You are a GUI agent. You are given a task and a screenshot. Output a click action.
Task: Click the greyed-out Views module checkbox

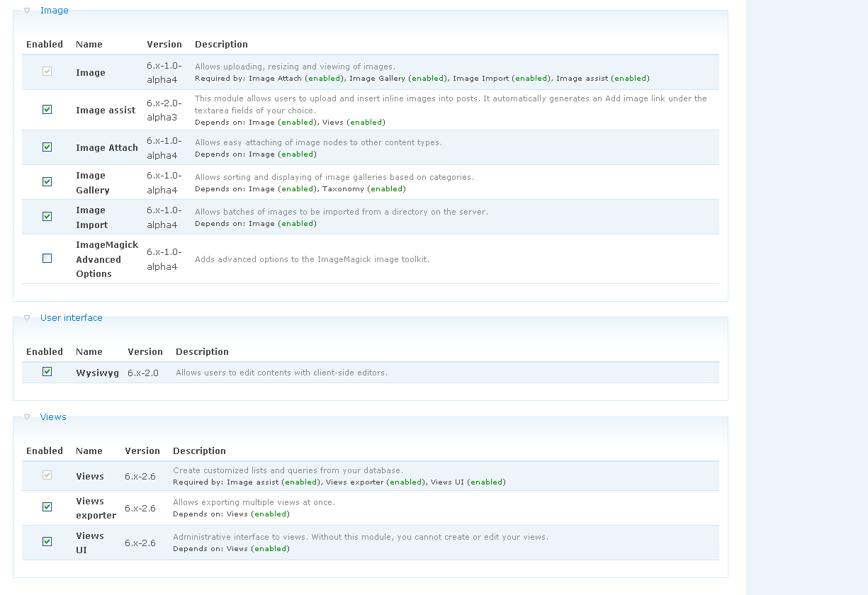[47, 475]
